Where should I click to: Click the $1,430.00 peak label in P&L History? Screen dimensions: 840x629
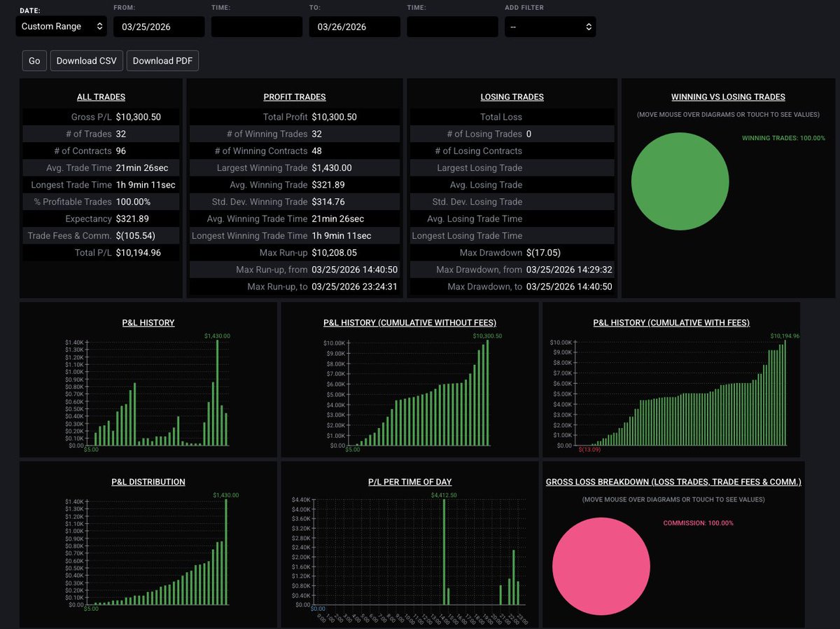point(217,336)
